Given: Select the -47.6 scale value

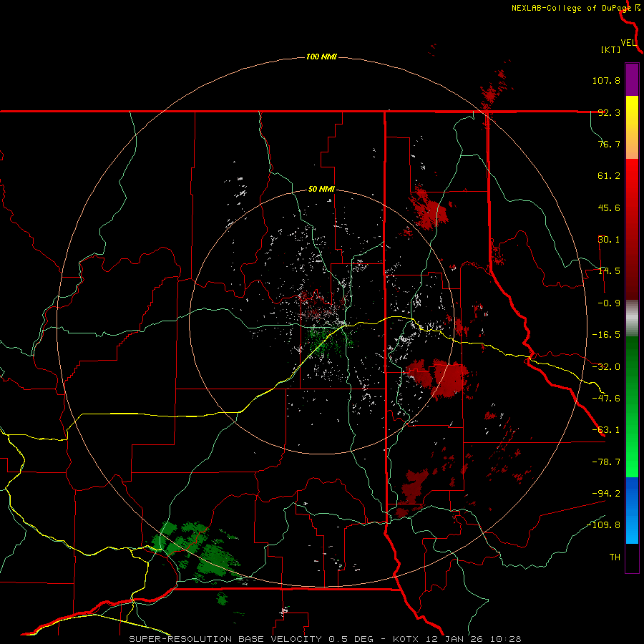Looking at the screenshot, I should pyautogui.click(x=606, y=399).
